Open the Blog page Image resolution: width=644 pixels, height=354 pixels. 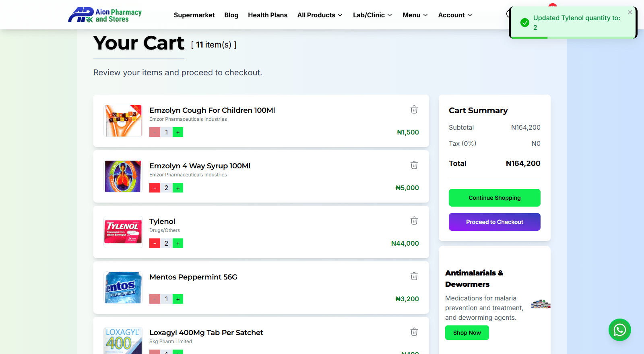pos(231,15)
